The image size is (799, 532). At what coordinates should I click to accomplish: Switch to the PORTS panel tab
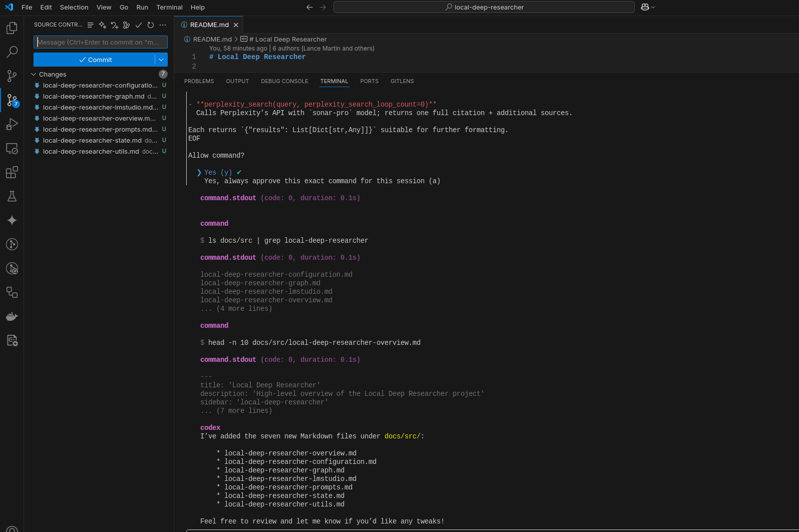coord(369,81)
